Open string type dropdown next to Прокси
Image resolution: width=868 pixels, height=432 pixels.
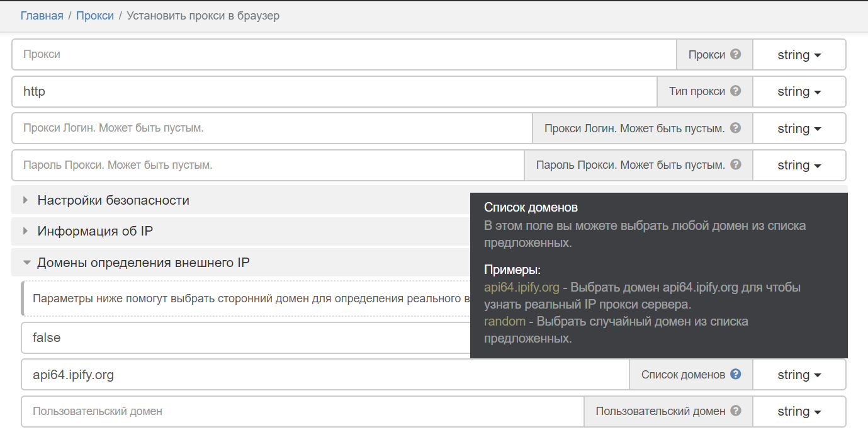[799, 54]
